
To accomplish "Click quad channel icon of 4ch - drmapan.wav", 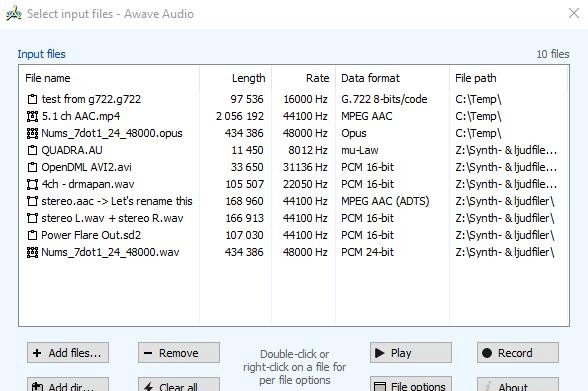I will tap(32, 184).
